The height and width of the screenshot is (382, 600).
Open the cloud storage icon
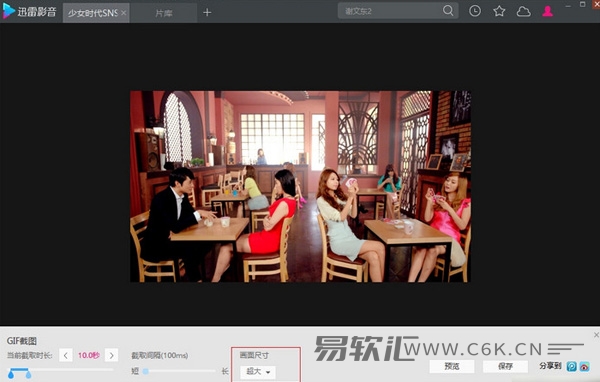point(523,11)
